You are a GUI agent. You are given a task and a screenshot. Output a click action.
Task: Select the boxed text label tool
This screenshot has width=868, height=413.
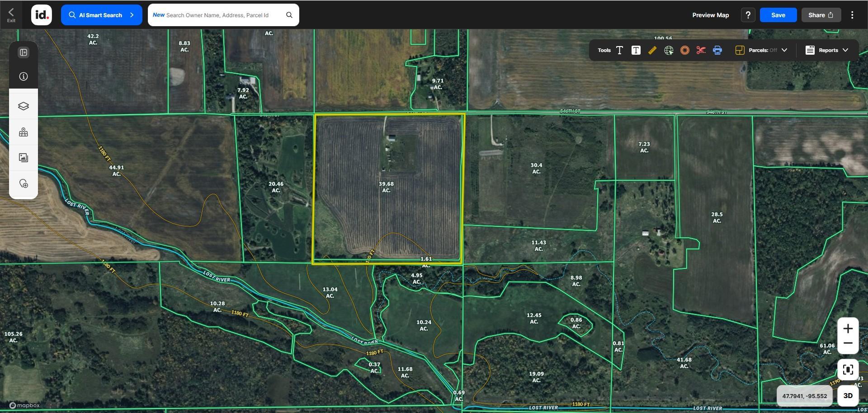(x=636, y=50)
